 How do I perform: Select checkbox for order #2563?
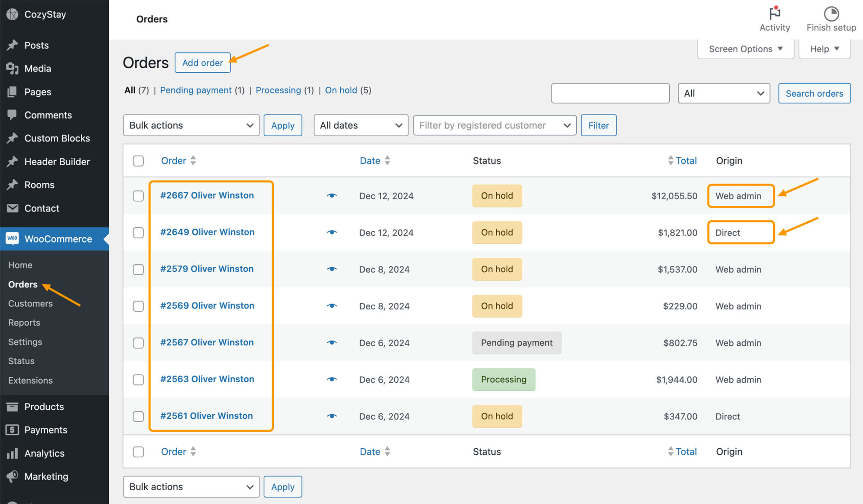pyautogui.click(x=138, y=380)
